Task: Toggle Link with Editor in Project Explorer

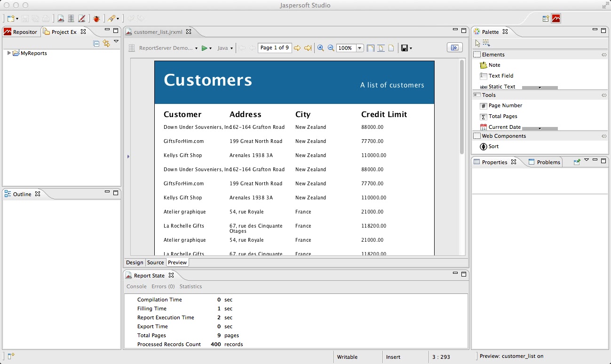Action: pos(106,43)
